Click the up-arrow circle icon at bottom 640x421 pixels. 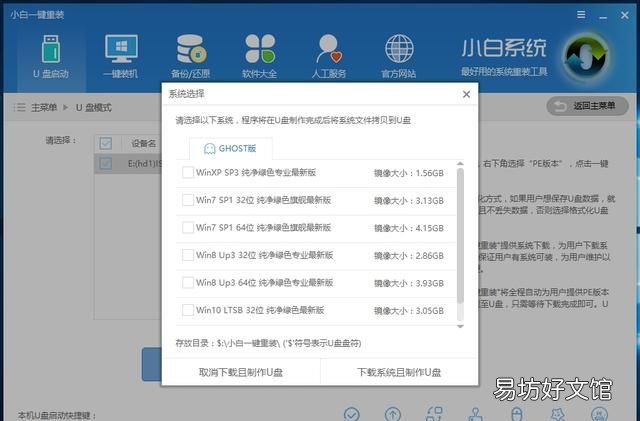pyautogui.click(x=393, y=414)
